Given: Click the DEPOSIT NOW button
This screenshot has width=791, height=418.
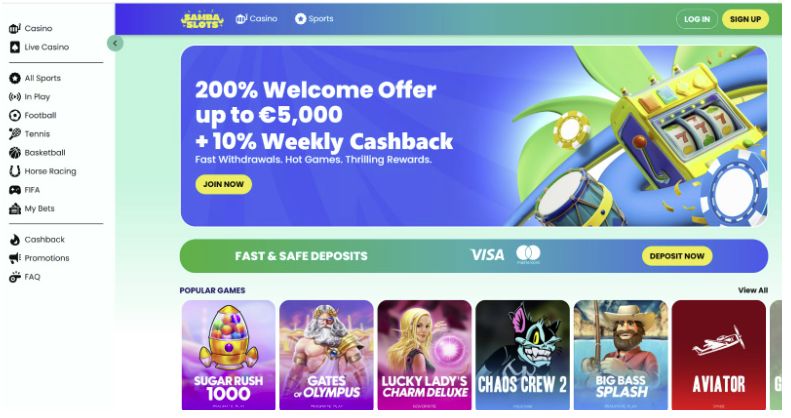Looking at the screenshot, I should [x=677, y=256].
